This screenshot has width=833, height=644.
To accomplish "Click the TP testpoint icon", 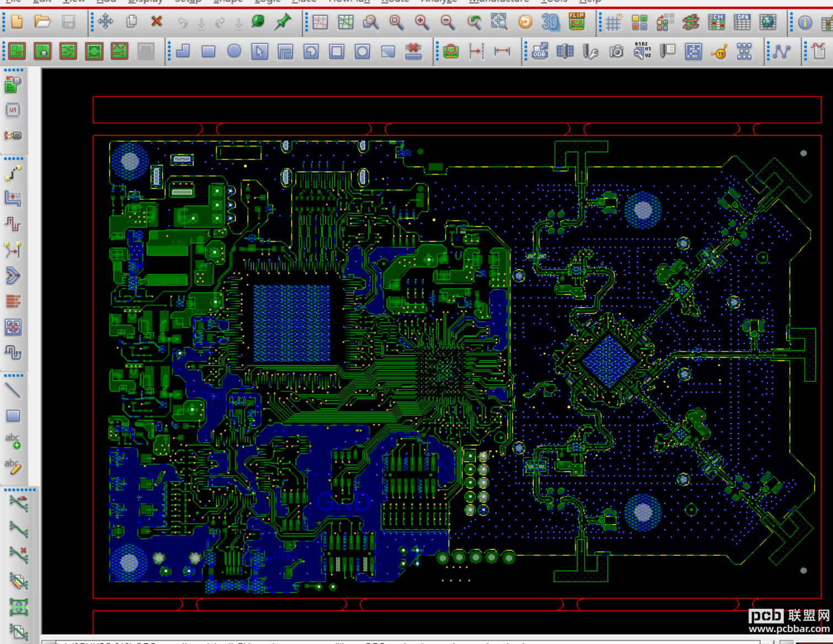I will coord(719,51).
